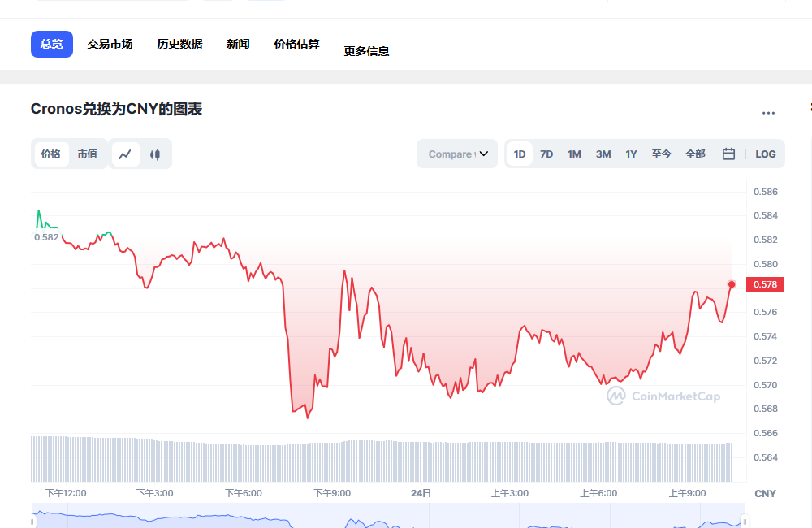
Task: Select the 7D time range
Action: 546,154
